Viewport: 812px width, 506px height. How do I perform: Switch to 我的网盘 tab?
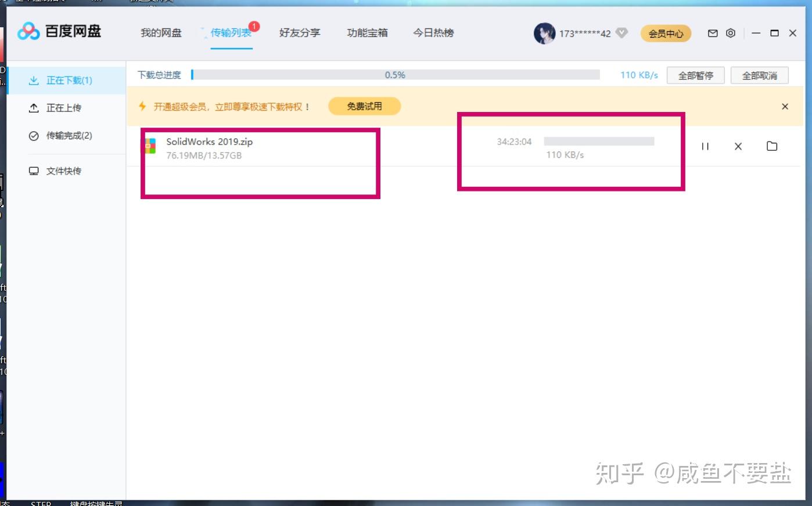click(161, 33)
